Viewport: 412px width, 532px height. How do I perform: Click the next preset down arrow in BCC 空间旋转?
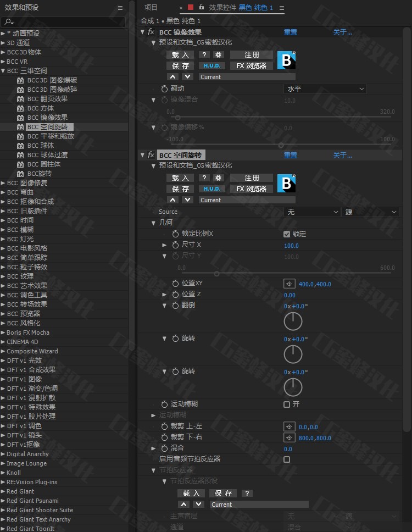(187, 200)
